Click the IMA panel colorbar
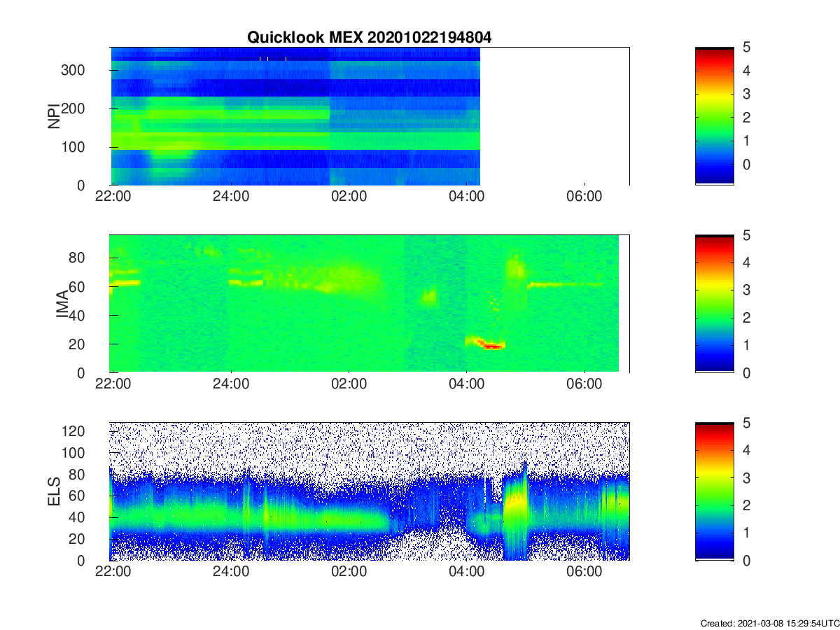This screenshot has width=840, height=630. pyautogui.click(x=715, y=304)
